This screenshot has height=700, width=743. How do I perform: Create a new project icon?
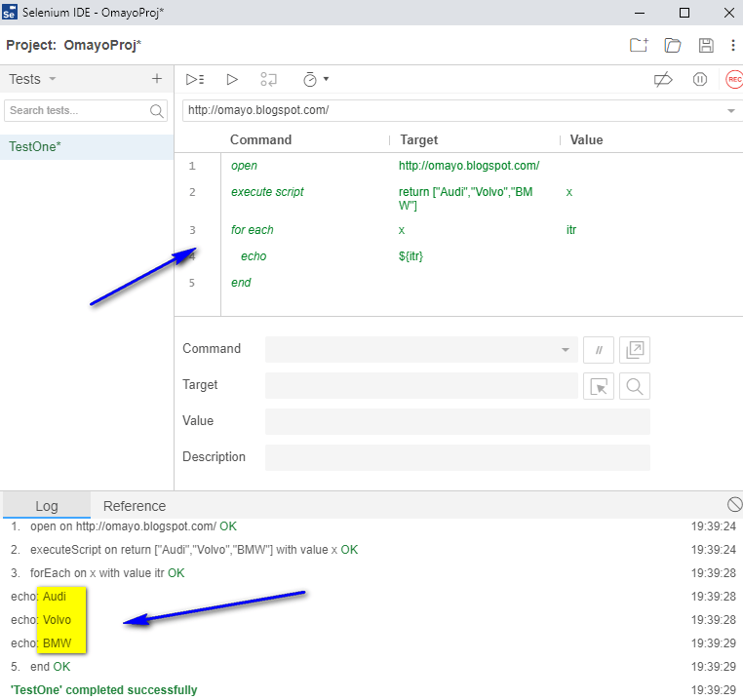tap(639, 45)
